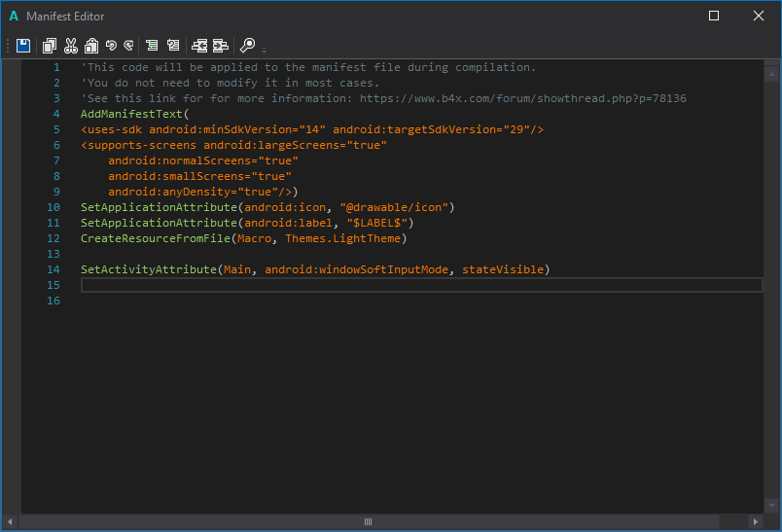Click the Undo arrow icon
The width and height of the screenshot is (782, 532).
(x=111, y=45)
